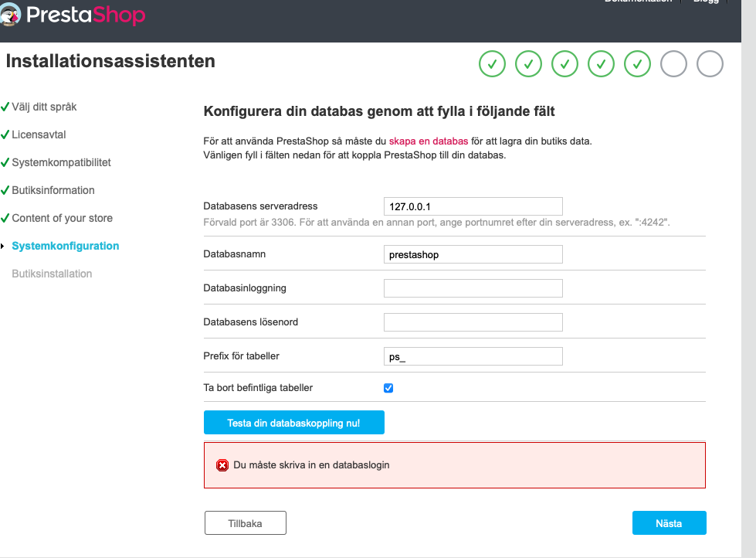Click the sixth empty step circle

(673, 65)
